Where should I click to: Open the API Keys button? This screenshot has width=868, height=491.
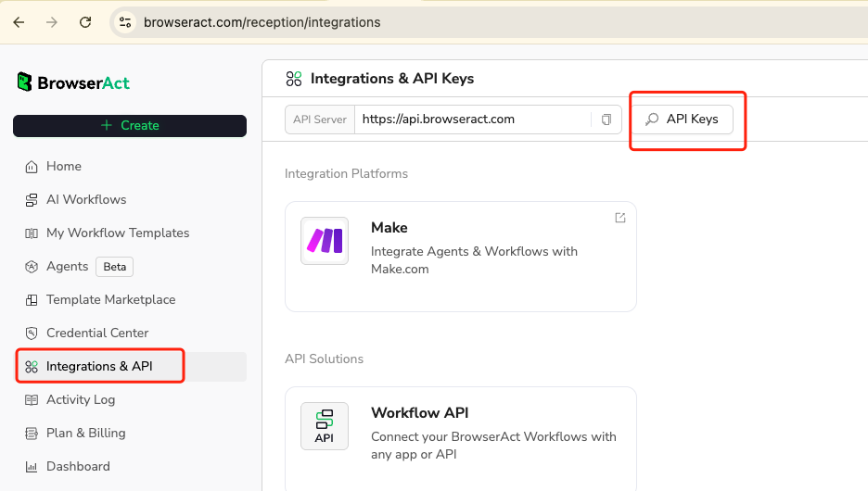pos(683,120)
